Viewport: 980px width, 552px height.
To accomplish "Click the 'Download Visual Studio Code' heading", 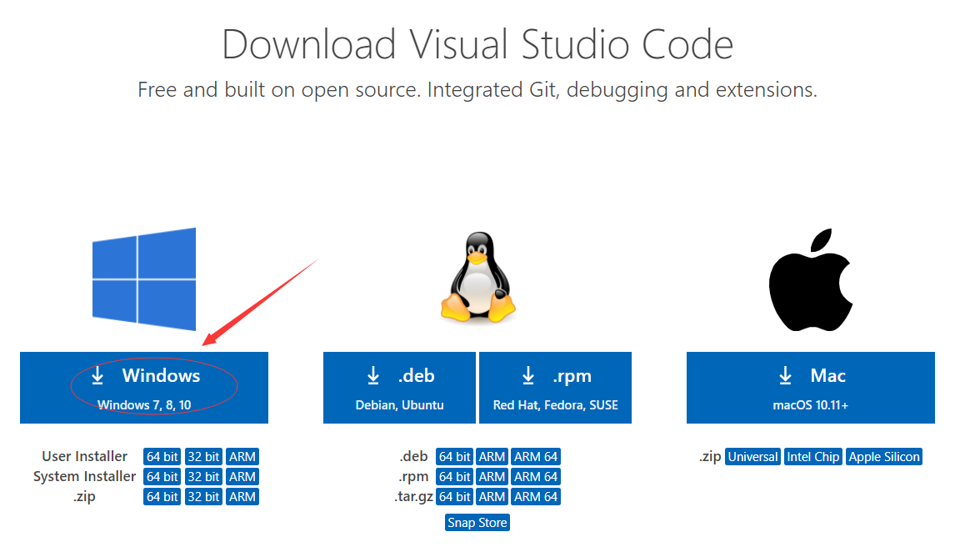I will click(477, 44).
